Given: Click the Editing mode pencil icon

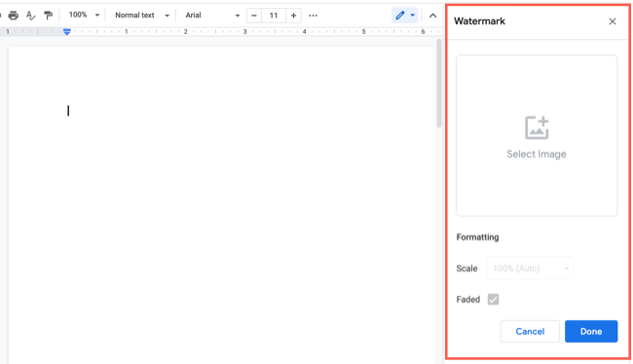Looking at the screenshot, I should coord(399,16).
